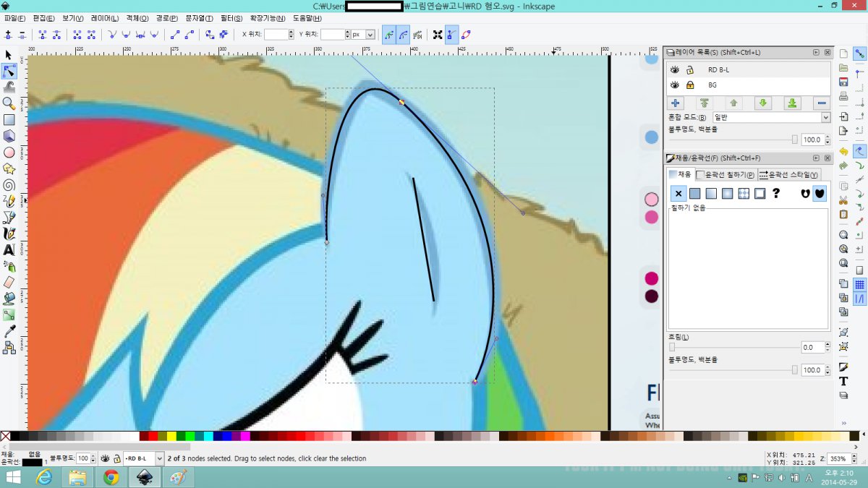This screenshot has height=488, width=868.
Task: Click the Make nodes smooth button
Action: pyautogui.click(x=126, y=34)
